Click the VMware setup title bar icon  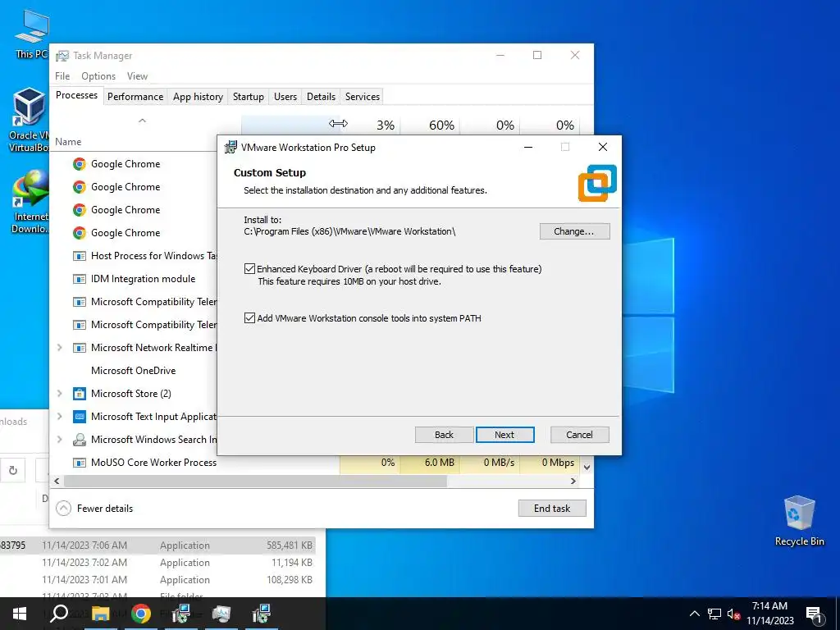[x=231, y=148]
